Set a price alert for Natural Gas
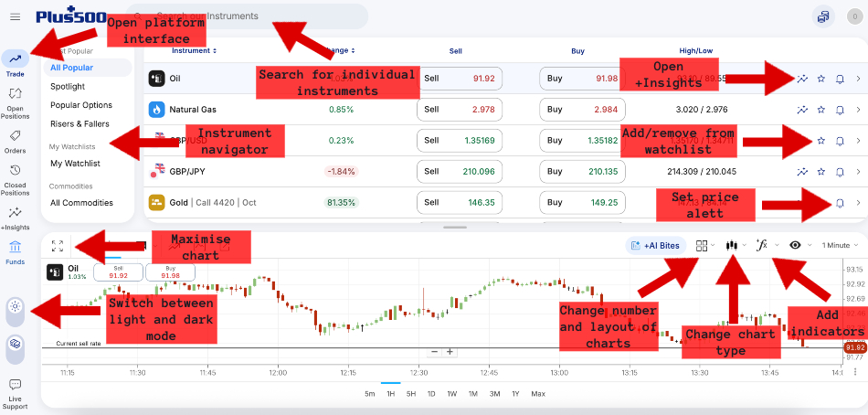 pos(840,110)
